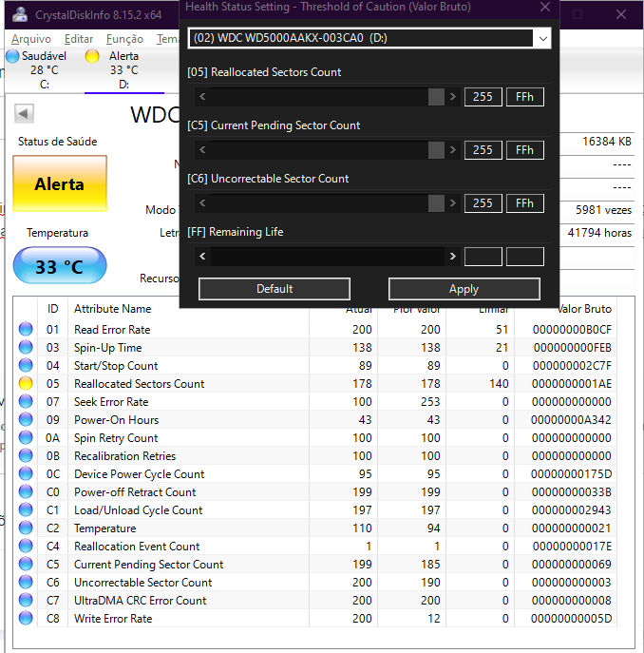Select the blue Saudável status orb for drive C:

tap(12, 56)
